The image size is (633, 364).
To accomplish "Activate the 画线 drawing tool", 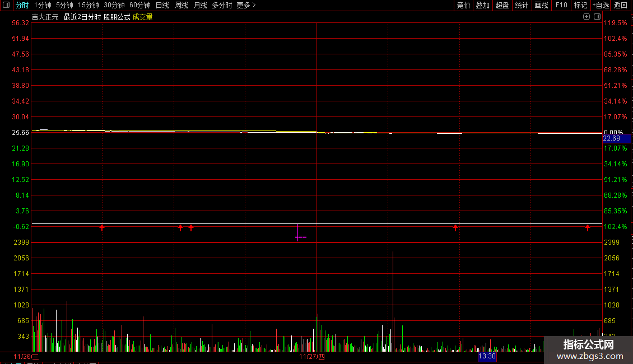I will pyautogui.click(x=541, y=5).
